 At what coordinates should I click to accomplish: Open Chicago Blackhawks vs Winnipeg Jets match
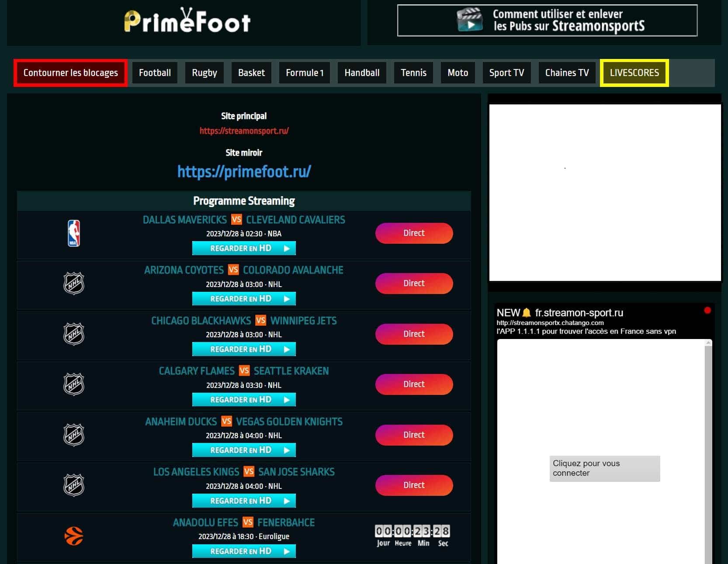click(244, 321)
